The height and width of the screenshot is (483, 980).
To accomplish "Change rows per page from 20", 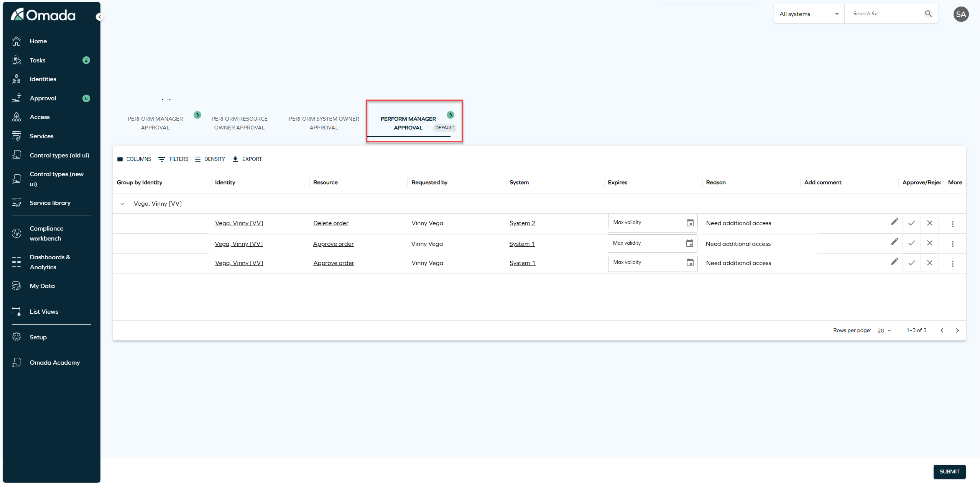I will click(884, 330).
